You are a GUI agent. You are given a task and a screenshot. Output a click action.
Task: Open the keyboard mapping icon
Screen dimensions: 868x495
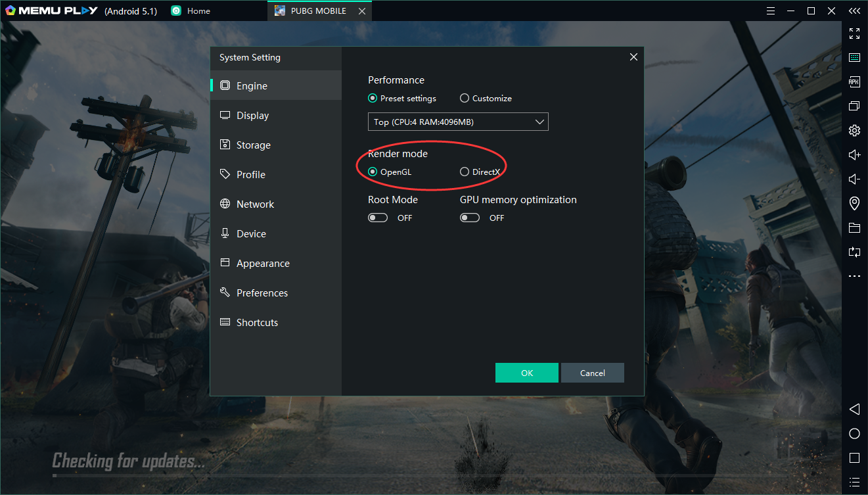854,58
